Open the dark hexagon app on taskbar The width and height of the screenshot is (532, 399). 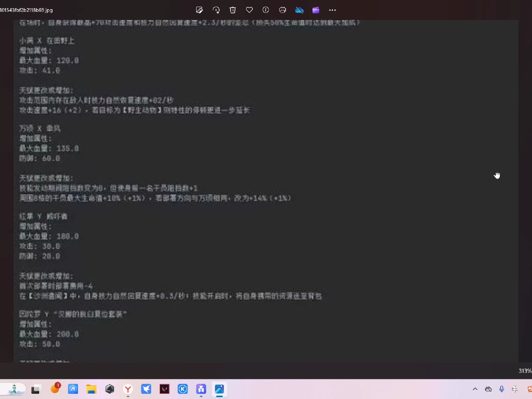click(x=110, y=389)
